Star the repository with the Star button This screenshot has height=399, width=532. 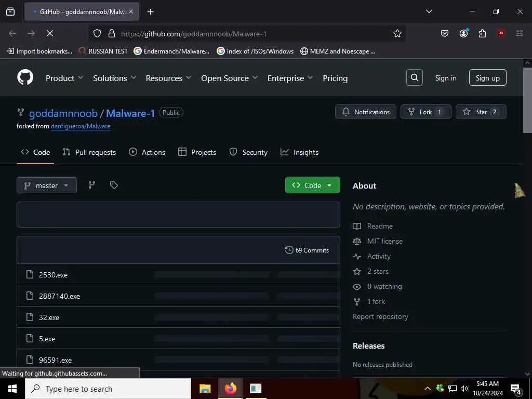(481, 112)
